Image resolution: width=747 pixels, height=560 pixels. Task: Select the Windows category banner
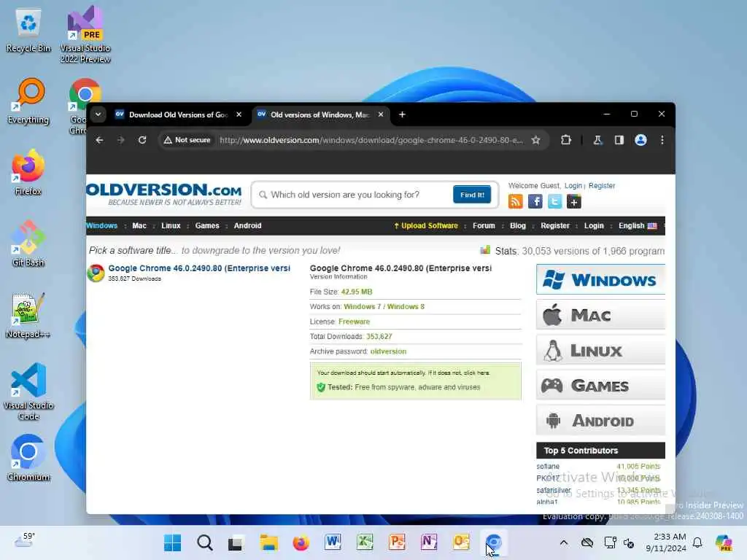point(600,279)
